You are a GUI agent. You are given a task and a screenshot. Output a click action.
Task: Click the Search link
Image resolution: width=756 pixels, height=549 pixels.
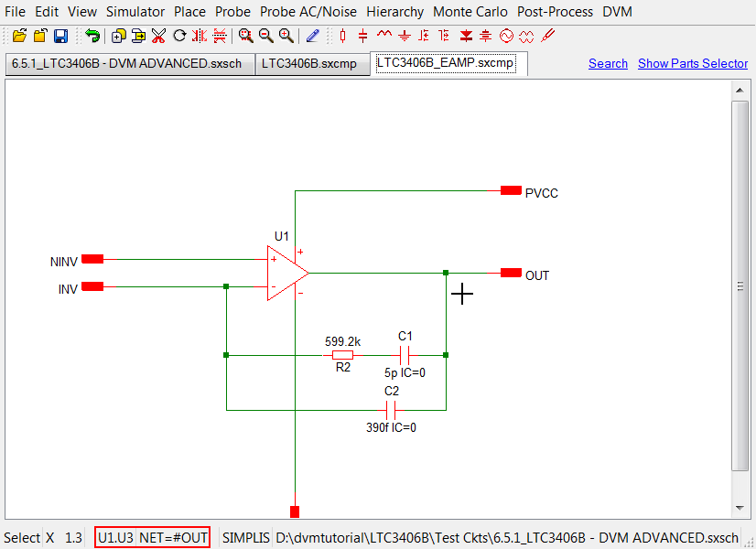608,63
